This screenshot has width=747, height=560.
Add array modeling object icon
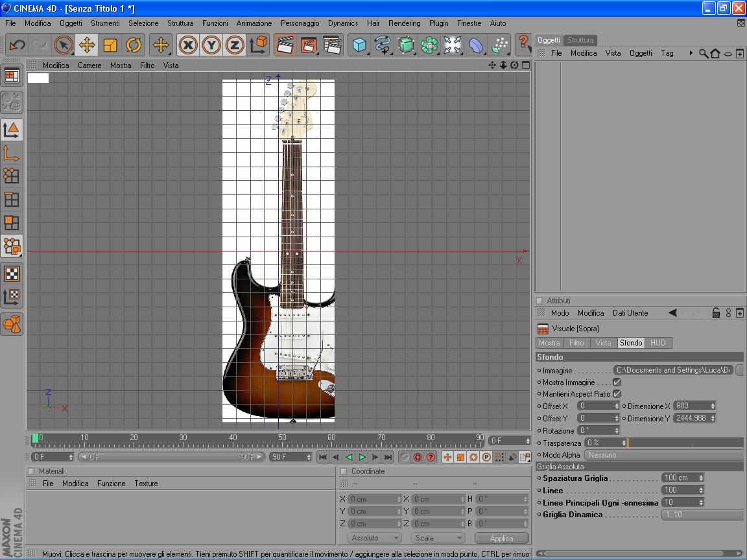(429, 45)
